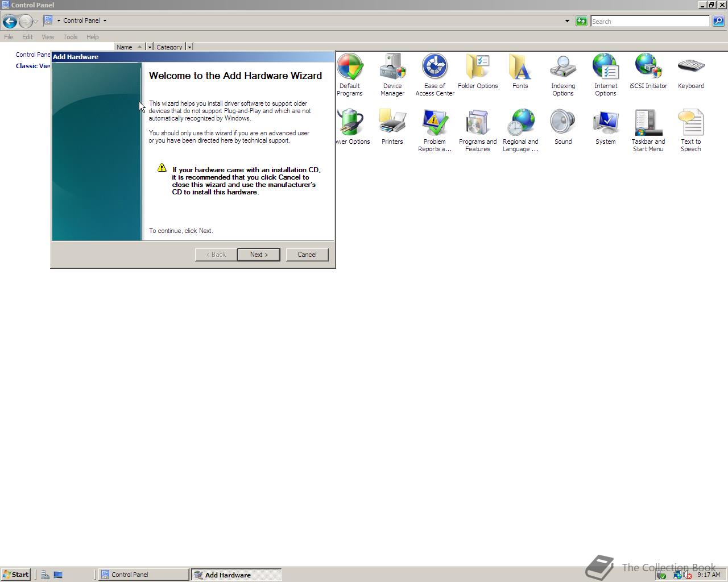Click the Search magnifier button
728x582 pixels.
[718, 21]
